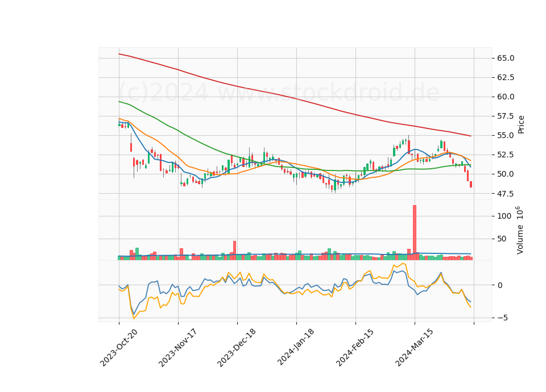546x392 pixels.
Task: Click the 2024-Feb-15 date label
Action: pyautogui.click(x=355, y=347)
